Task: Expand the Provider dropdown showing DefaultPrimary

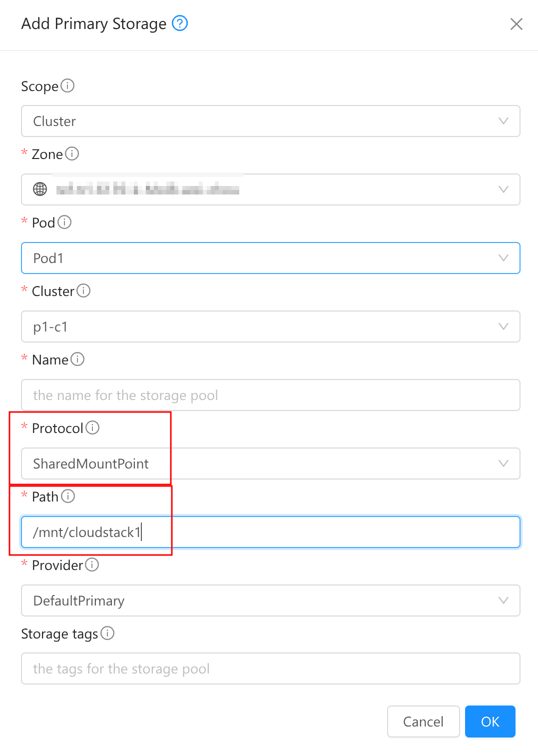Action: [503, 600]
